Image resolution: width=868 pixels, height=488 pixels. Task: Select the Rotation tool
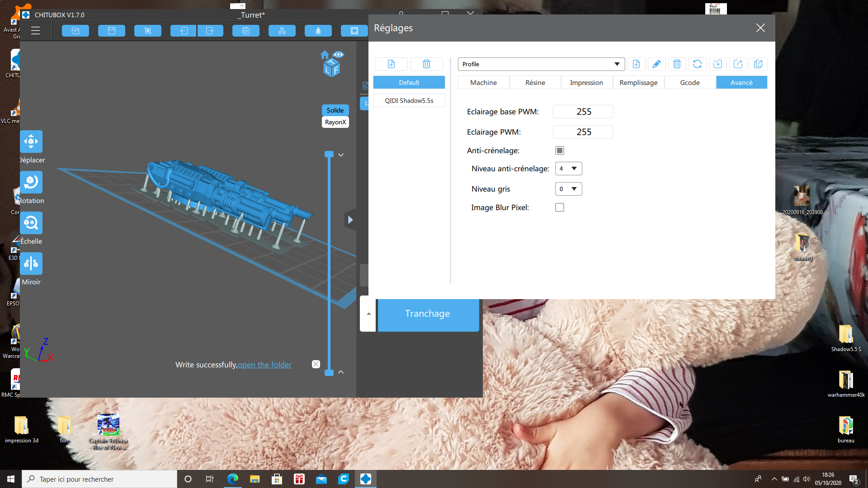click(x=31, y=183)
